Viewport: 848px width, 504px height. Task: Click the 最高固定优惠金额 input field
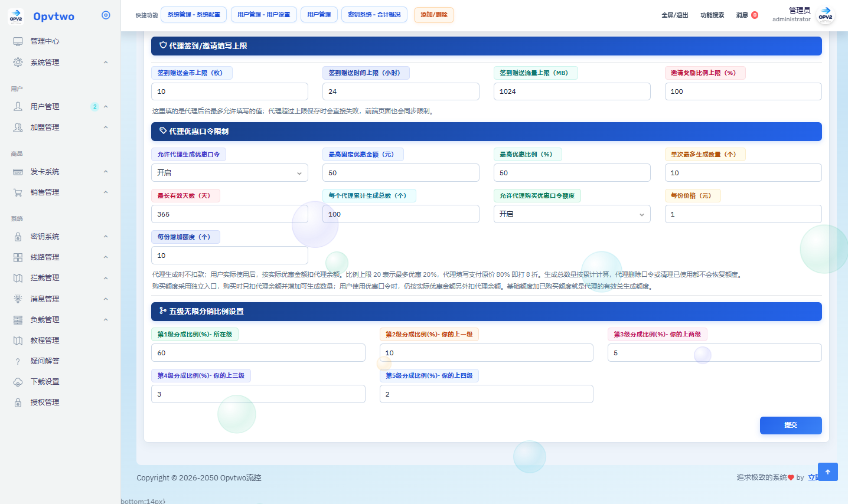[x=401, y=173]
